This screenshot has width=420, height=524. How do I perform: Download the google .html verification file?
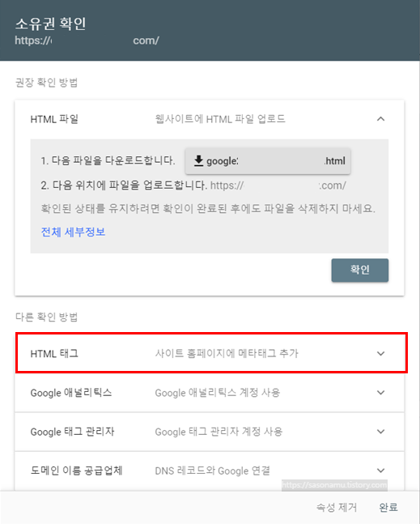[268, 161]
